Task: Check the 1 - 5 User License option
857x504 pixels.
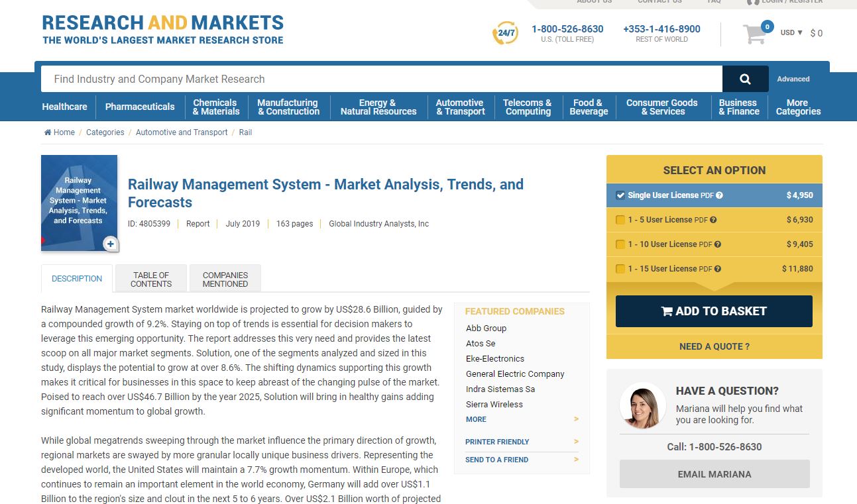Action: pyautogui.click(x=620, y=220)
